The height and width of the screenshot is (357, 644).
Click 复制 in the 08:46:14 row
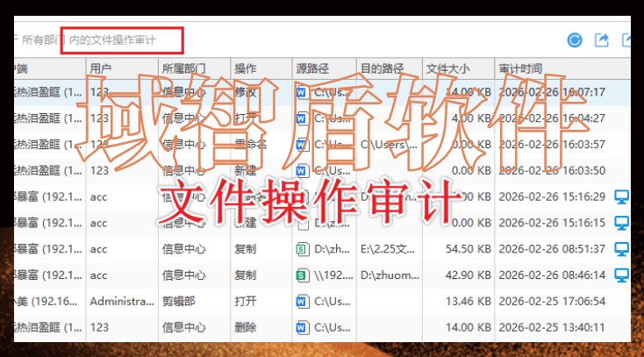point(245,275)
